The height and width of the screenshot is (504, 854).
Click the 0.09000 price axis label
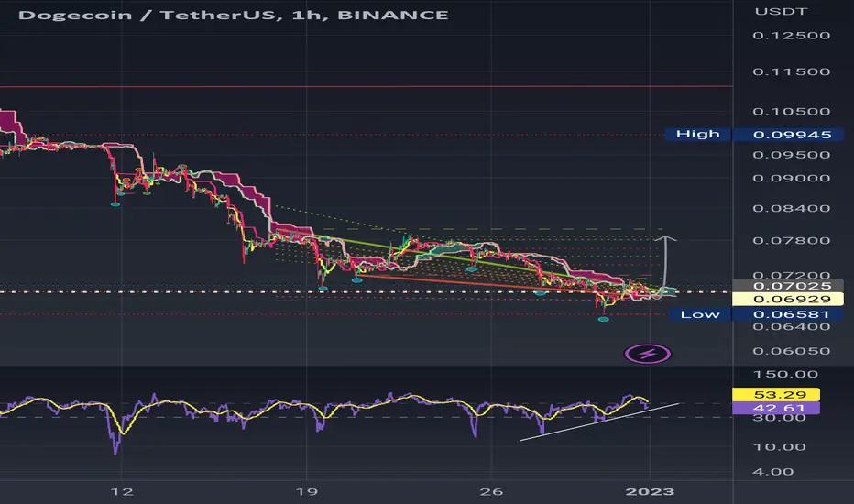tap(792, 179)
